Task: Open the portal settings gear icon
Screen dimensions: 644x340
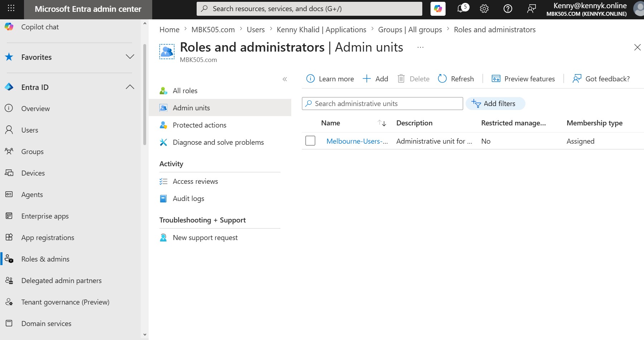Action: (x=484, y=9)
